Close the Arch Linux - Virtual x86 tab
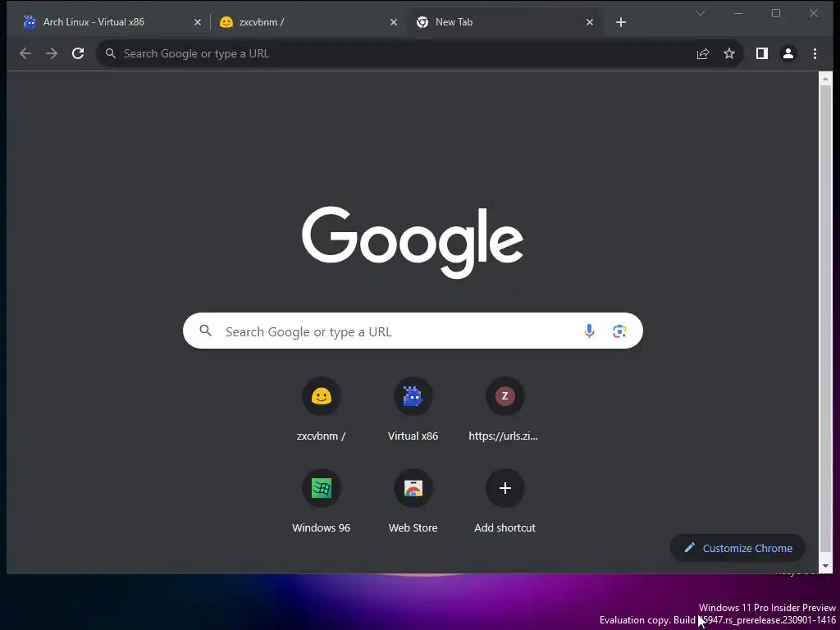This screenshot has height=630, width=840. click(198, 22)
